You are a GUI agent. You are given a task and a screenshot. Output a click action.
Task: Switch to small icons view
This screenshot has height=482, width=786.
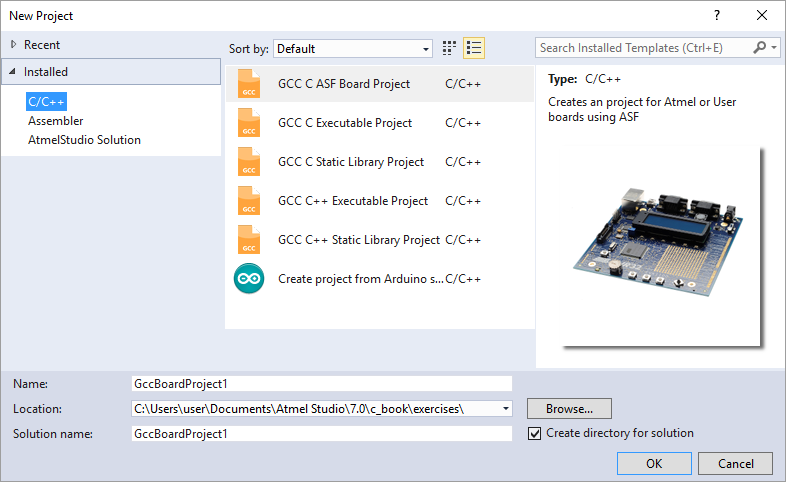(x=450, y=48)
